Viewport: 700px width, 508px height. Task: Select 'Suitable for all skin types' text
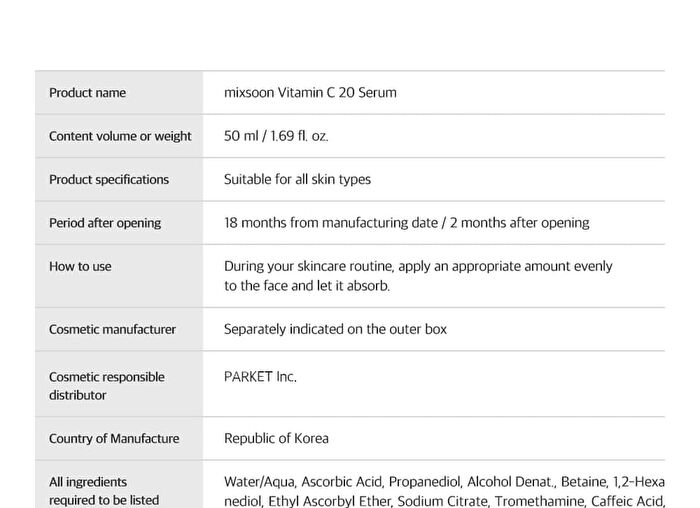click(297, 179)
